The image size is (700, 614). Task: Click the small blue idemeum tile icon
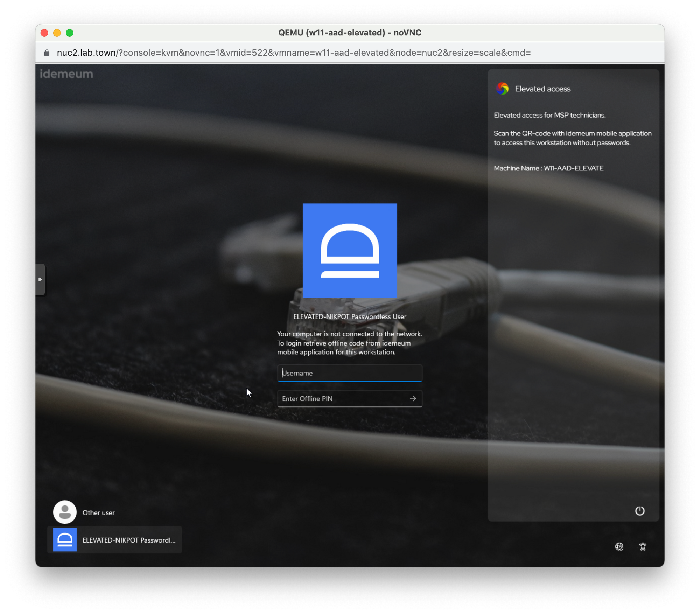pyautogui.click(x=65, y=540)
